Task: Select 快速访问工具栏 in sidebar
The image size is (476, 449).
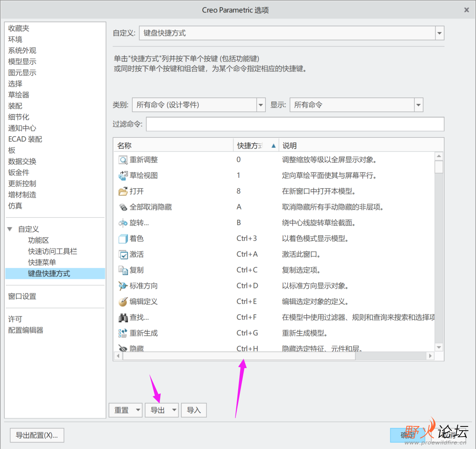Action: tap(53, 251)
